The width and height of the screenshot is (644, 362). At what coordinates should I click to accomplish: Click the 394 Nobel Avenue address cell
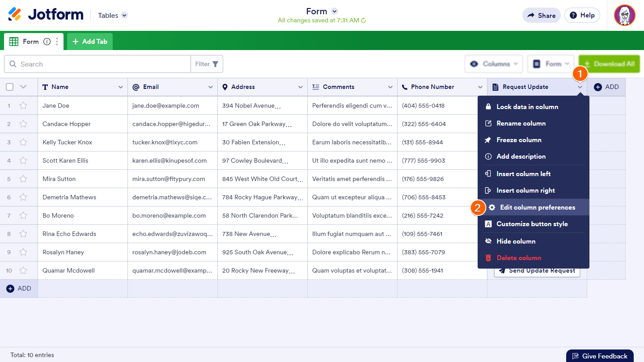[263, 106]
